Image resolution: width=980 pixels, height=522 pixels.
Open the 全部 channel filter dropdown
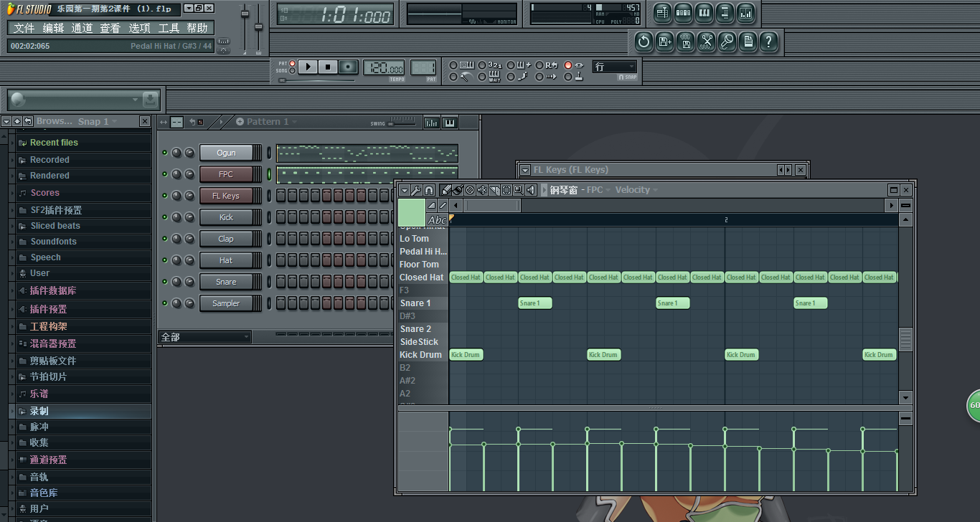pos(204,337)
